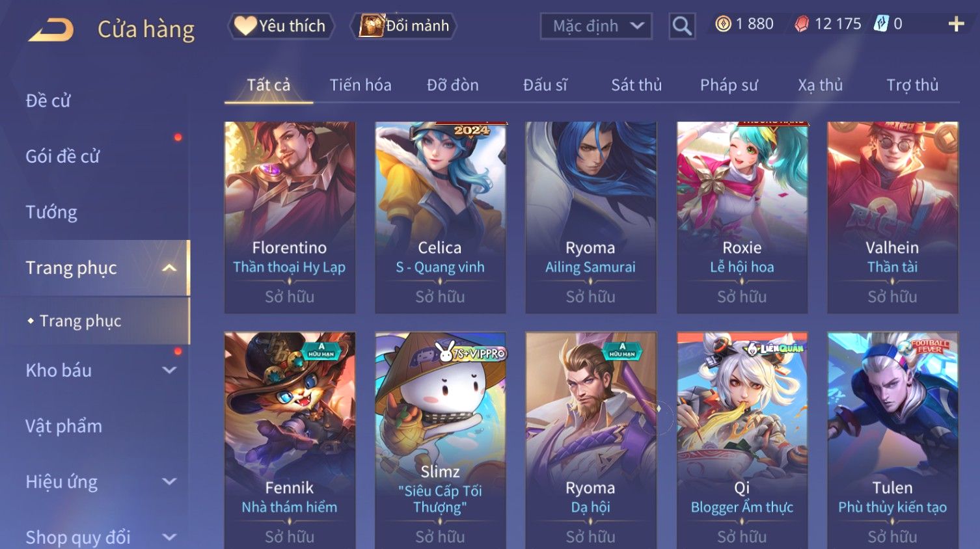Open the Mặc định sort dropdown
The image size is (980, 549).
click(x=596, y=26)
